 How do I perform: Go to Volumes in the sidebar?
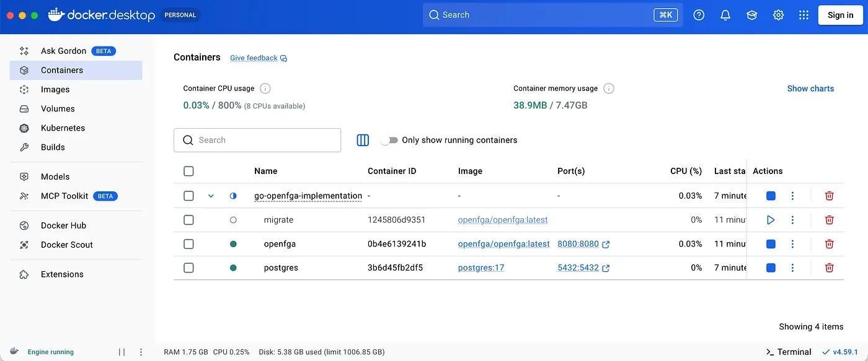click(76, 108)
